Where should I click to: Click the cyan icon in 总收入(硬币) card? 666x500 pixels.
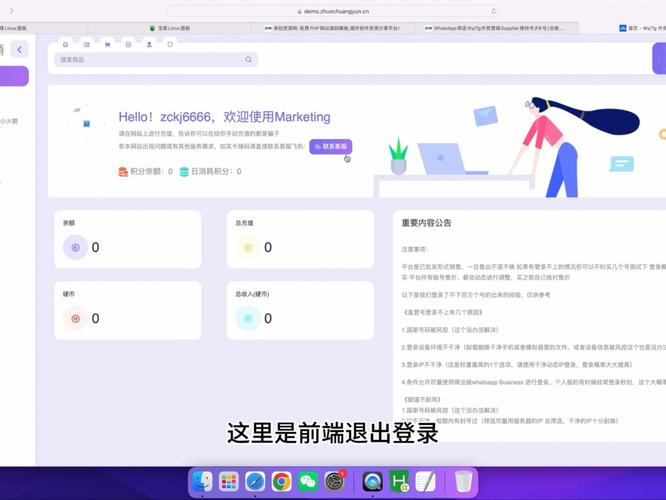point(248,318)
